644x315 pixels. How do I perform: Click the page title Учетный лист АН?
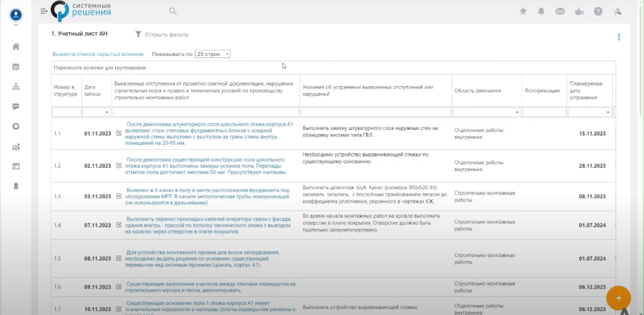[79, 34]
